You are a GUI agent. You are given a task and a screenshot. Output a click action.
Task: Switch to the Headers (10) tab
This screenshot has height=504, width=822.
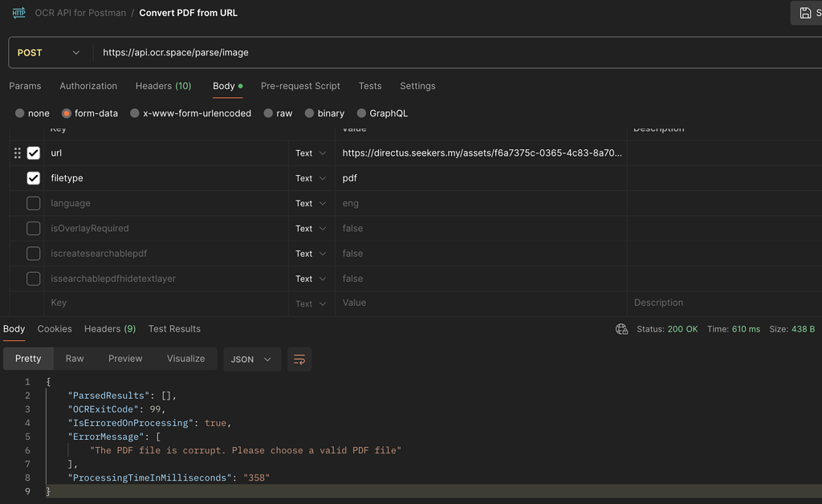tap(163, 86)
